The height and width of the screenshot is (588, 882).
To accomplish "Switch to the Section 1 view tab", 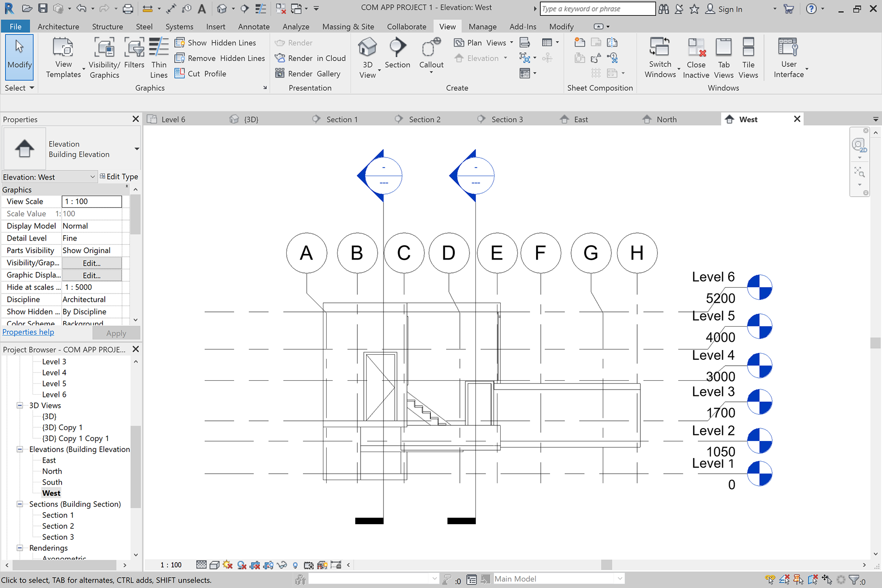I will tap(342, 119).
